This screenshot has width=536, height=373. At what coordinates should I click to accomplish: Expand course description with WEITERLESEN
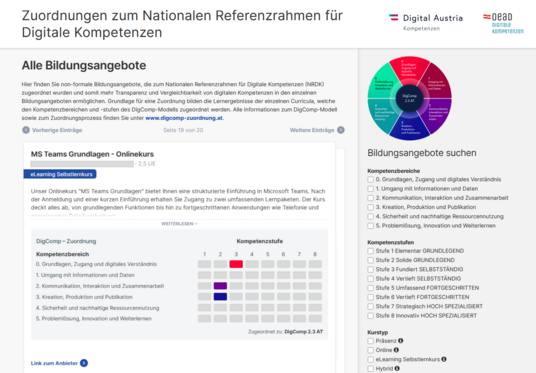click(179, 224)
